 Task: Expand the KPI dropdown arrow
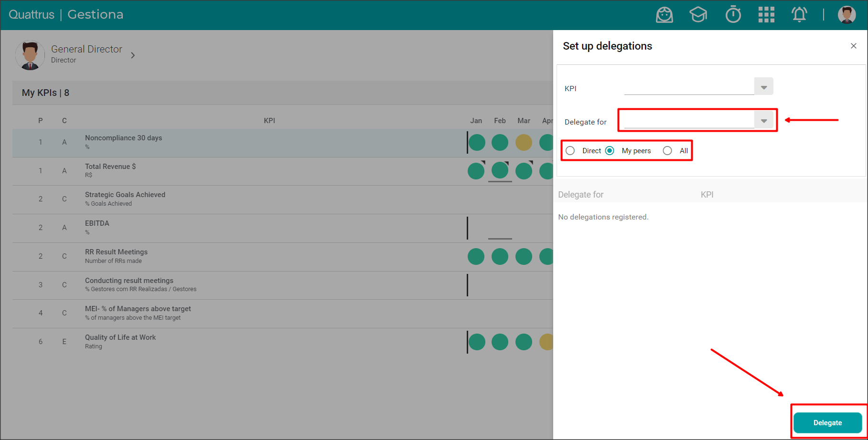[x=763, y=87]
